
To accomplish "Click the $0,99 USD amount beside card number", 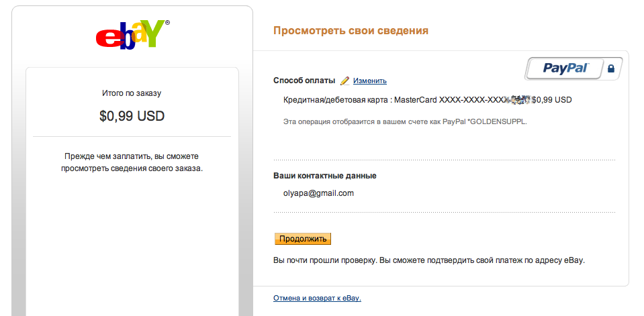I will pos(551,100).
